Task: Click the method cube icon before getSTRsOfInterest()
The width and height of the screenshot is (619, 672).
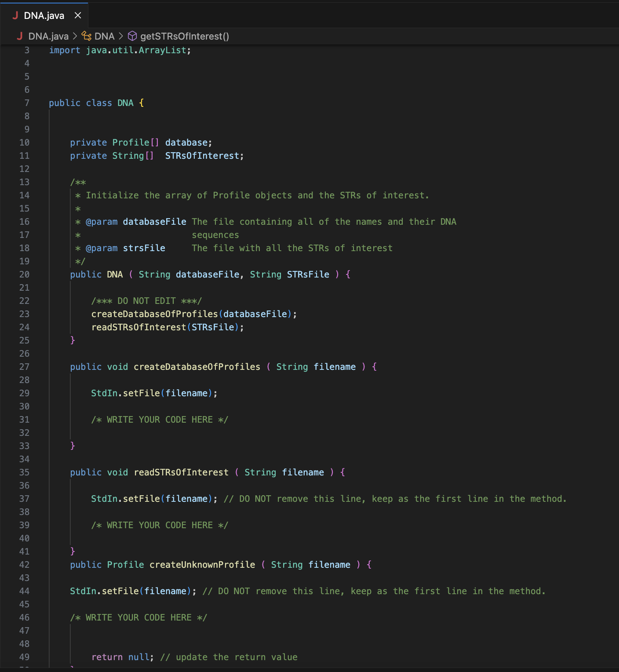Action: [x=132, y=36]
